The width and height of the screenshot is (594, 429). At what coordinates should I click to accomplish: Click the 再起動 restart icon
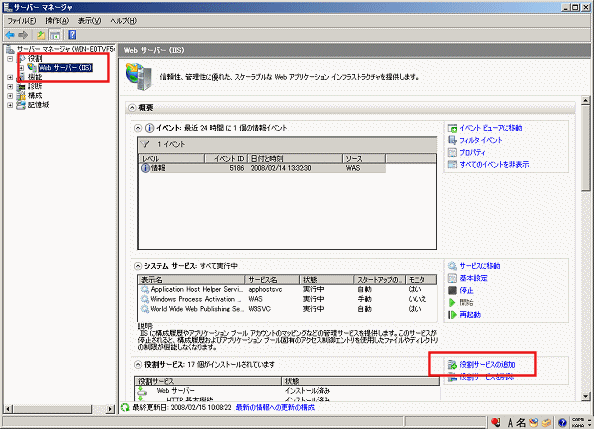tap(452, 315)
